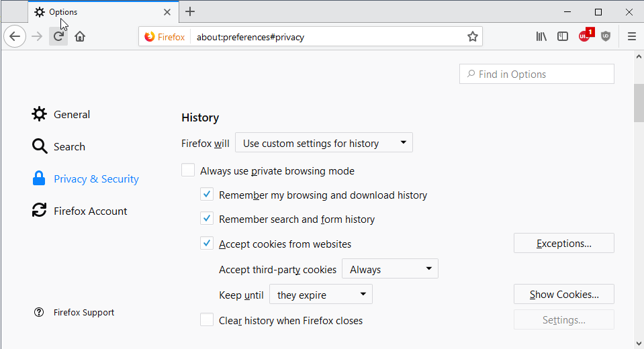This screenshot has height=349, width=644.
Task: Open the Firefox will history dropdown
Action: pyautogui.click(x=324, y=142)
